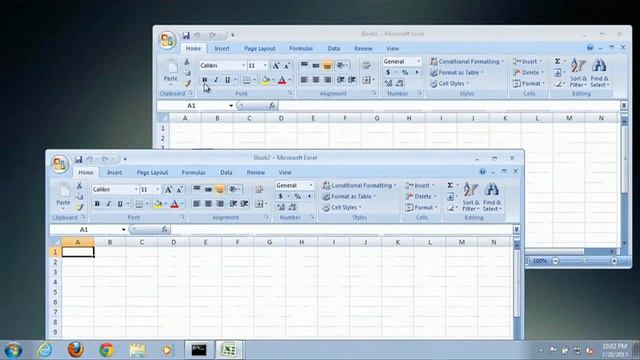Image resolution: width=640 pixels, height=360 pixels.
Task: Click Percent Style in Book2 number group
Action: (298, 196)
